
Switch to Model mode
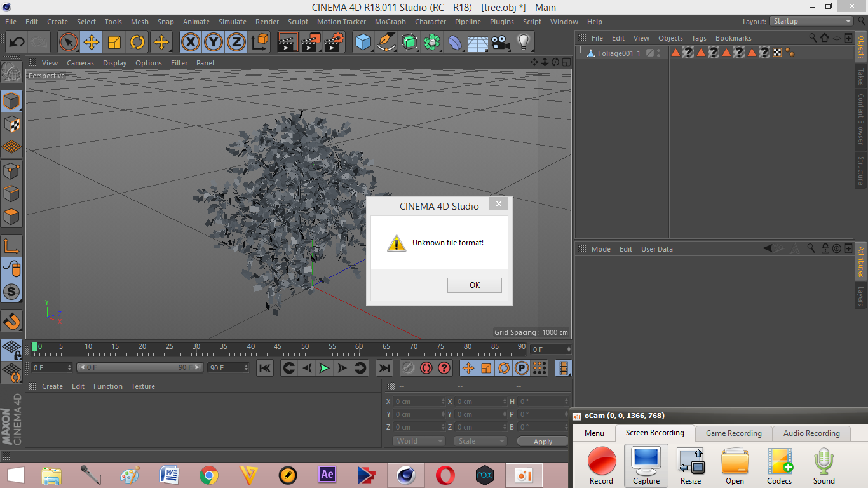tap(11, 101)
